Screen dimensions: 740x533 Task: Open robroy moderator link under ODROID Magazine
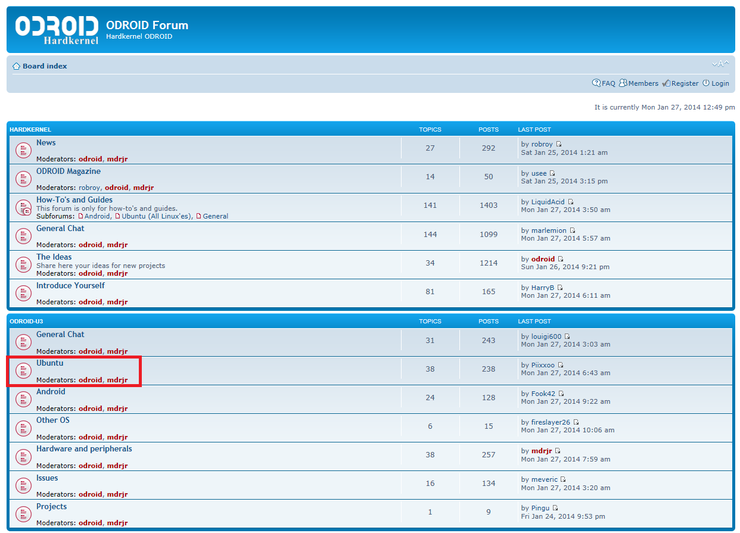pyautogui.click(x=89, y=188)
